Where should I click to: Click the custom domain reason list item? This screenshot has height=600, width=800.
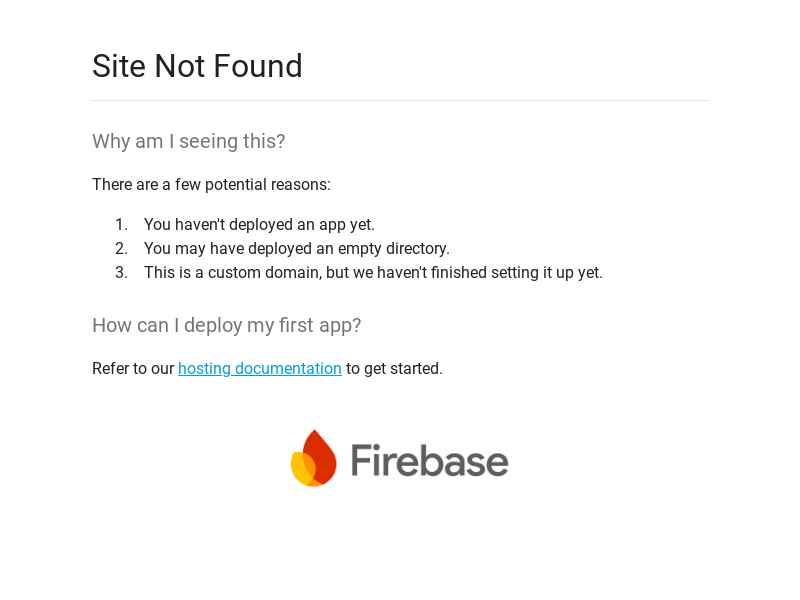point(373,273)
